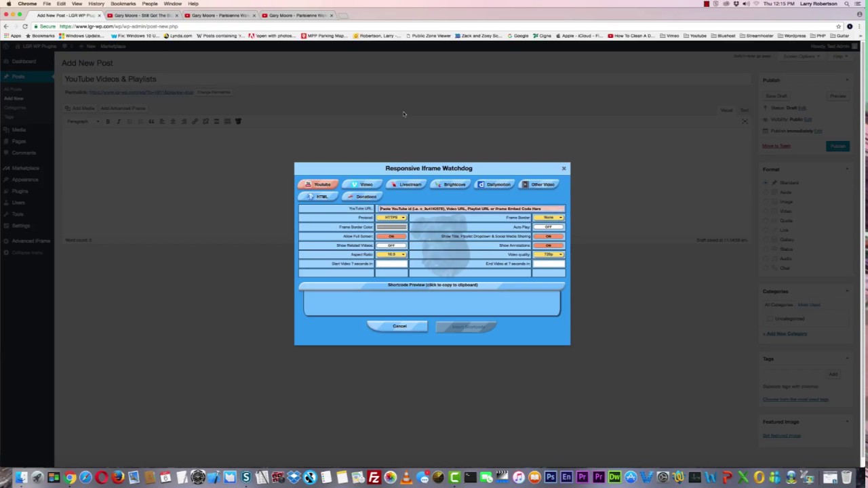Open the Video quality 720p dropdown
Image resolution: width=868 pixels, height=488 pixels.
(x=549, y=254)
